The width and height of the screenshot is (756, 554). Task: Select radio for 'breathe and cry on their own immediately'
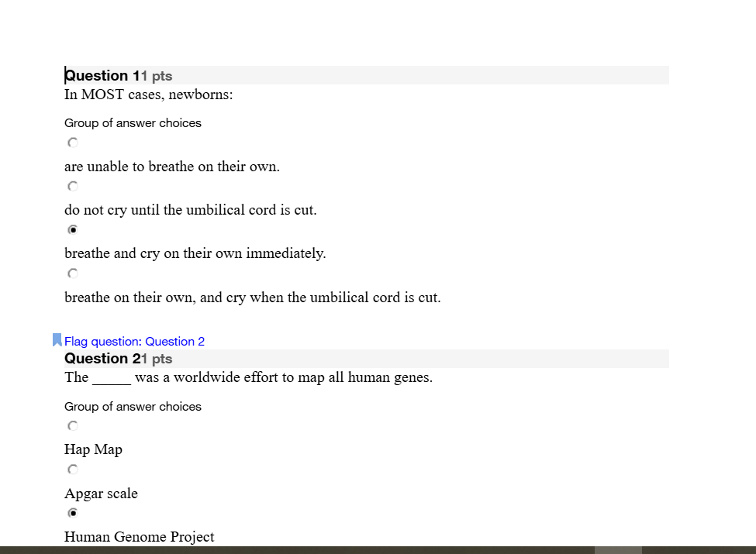[x=73, y=229]
